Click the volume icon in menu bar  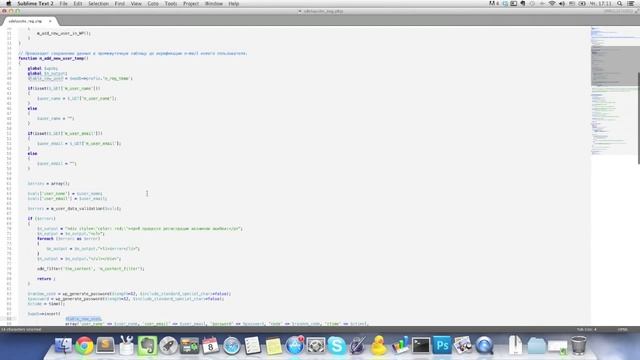[x=562, y=4]
